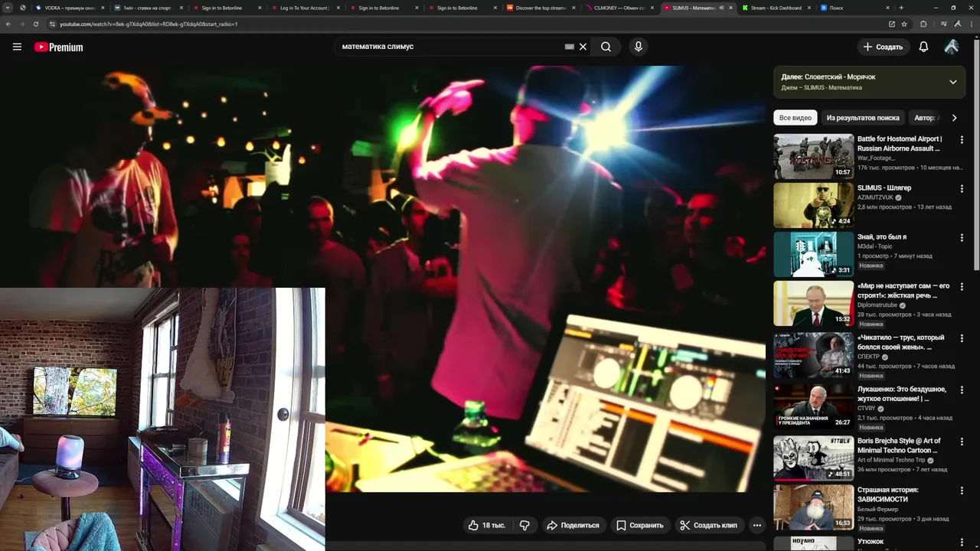Open Boris Brejcha Style video thumbnail
The height and width of the screenshot is (551, 980).
coord(813,458)
